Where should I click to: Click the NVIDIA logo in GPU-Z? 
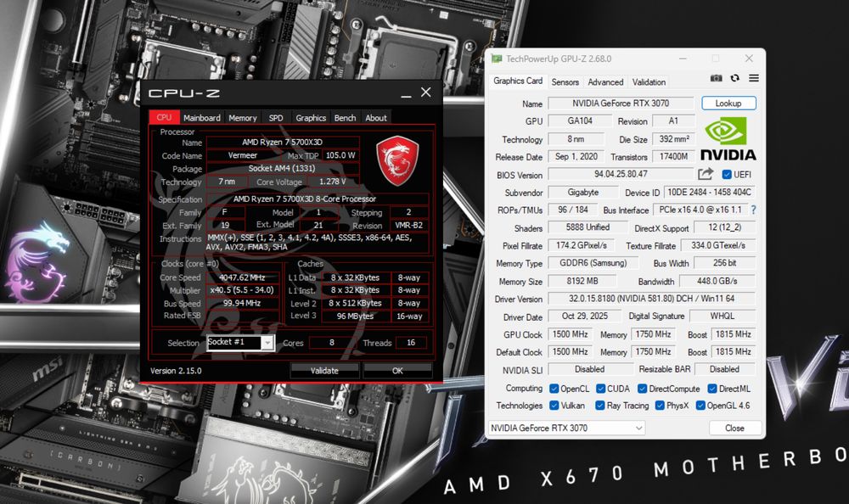click(728, 139)
